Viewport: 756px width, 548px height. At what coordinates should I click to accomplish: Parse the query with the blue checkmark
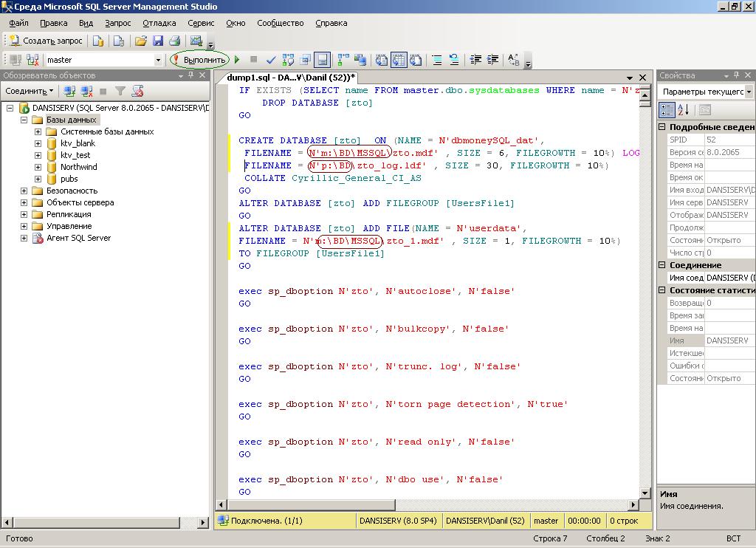(271, 60)
